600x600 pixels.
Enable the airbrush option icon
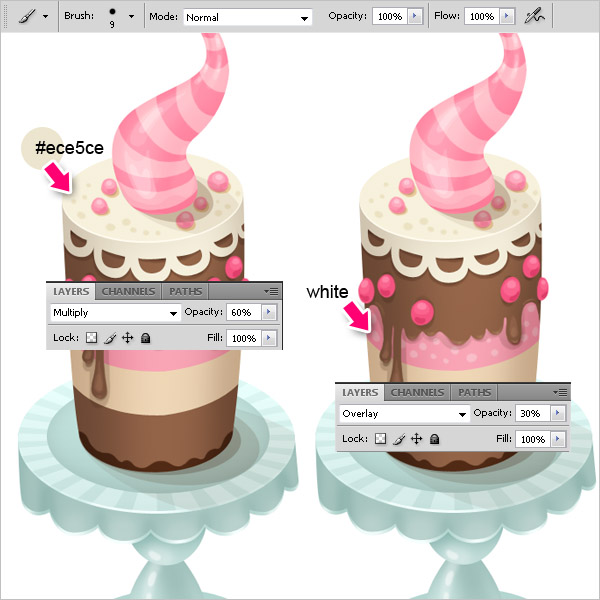(x=534, y=16)
